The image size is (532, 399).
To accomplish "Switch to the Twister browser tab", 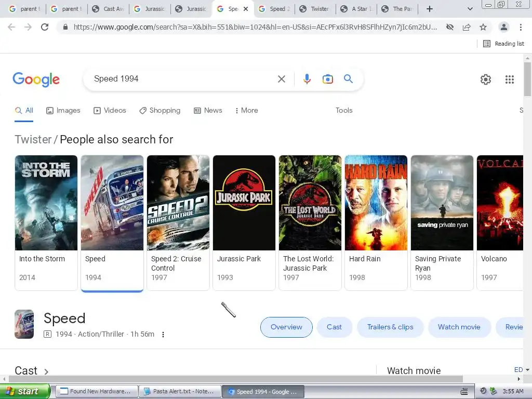I will (315, 9).
